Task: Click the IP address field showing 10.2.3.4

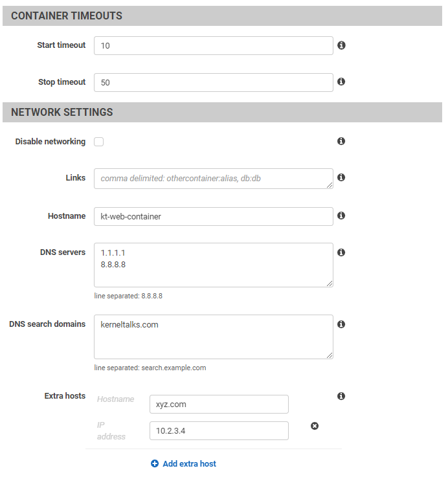Action: click(x=219, y=431)
